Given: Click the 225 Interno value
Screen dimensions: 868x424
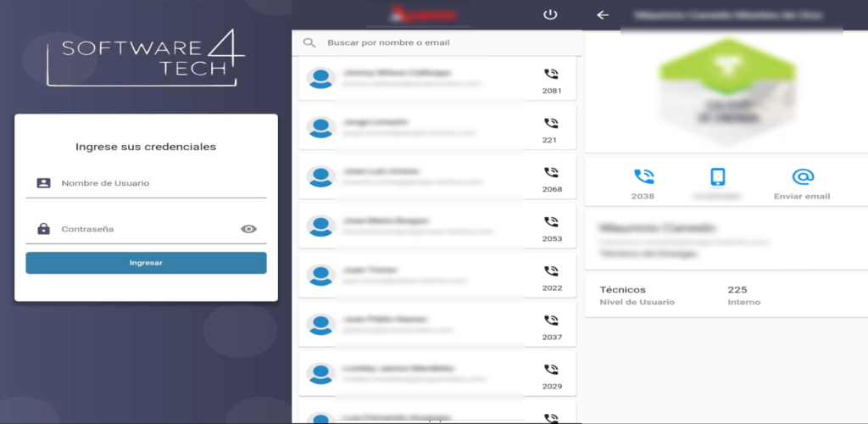Looking at the screenshot, I should (x=737, y=289).
